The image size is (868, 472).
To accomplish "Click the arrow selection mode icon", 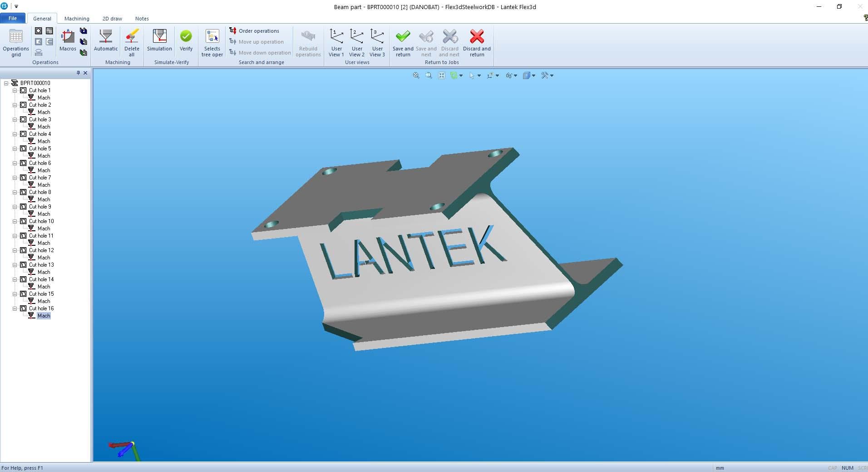I will [x=472, y=75].
